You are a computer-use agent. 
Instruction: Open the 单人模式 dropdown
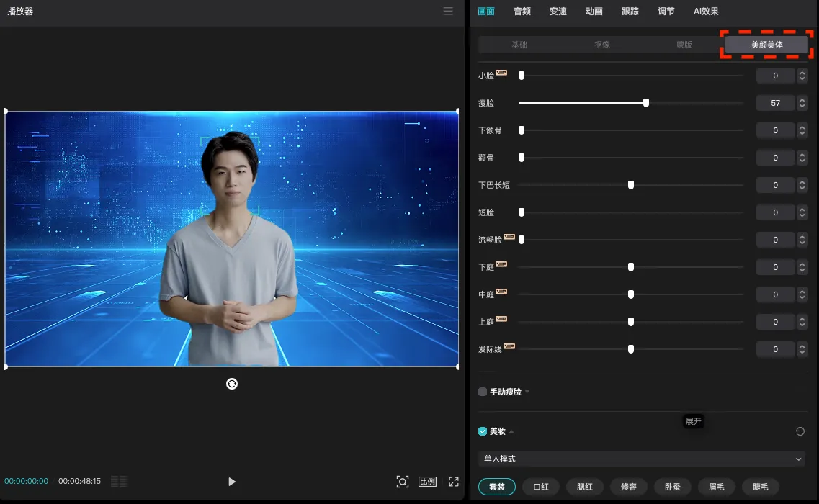tap(641, 459)
